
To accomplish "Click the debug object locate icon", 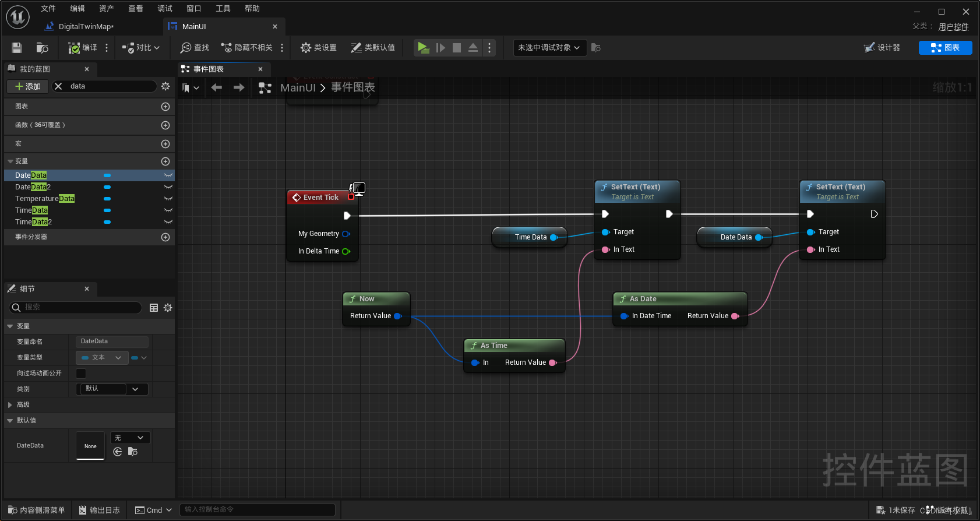I will click(x=595, y=48).
